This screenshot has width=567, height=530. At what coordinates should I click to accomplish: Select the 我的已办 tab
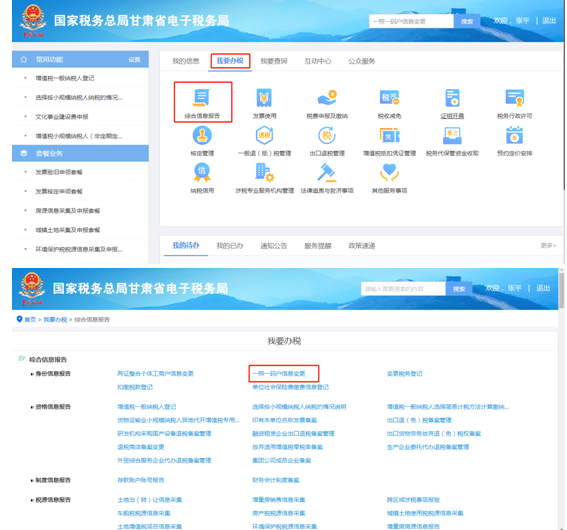(x=230, y=246)
